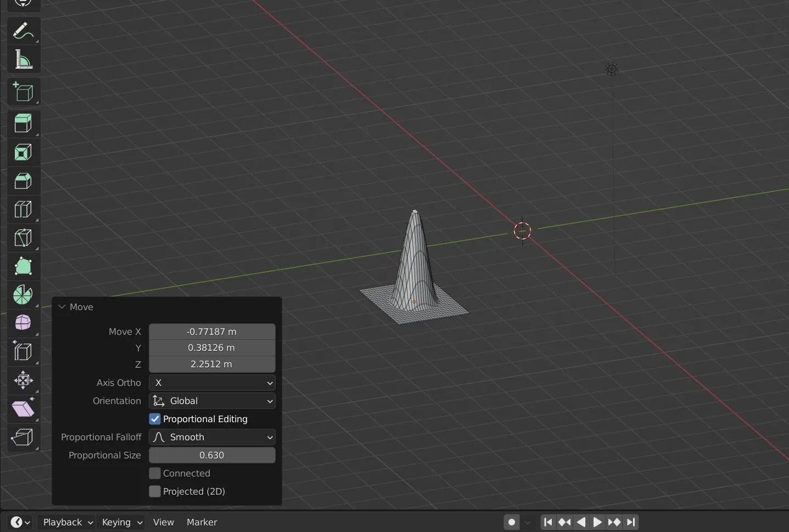The image size is (789, 532).
Task: Enable the Connected option
Action: coord(155,473)
